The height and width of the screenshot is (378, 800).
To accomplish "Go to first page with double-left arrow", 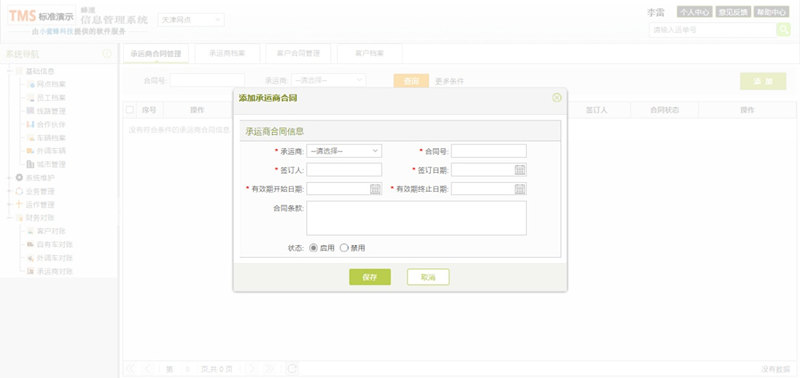I will (x=131, y=368).
